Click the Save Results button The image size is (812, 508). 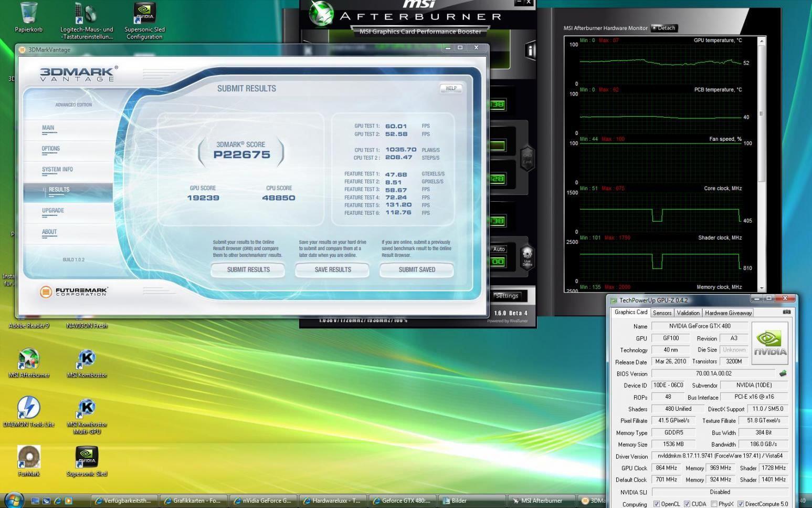(x=333, y=269)
